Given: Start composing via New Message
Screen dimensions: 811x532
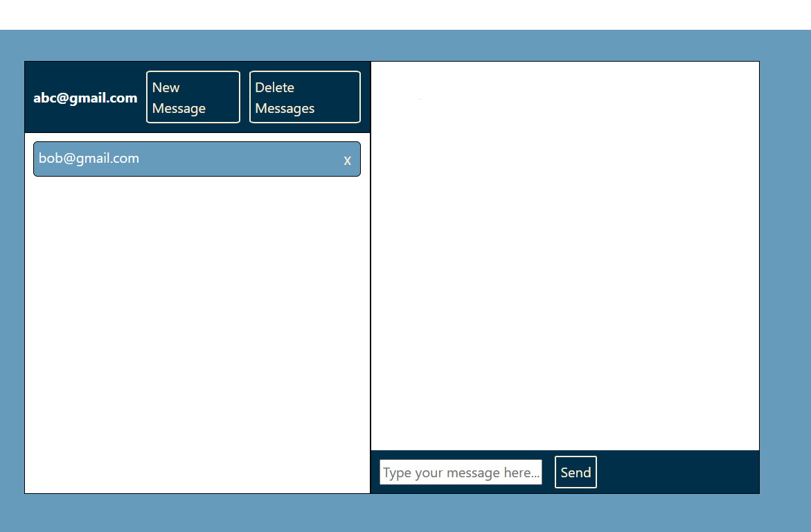Looking at the screenshot, I should click(193, 97).
